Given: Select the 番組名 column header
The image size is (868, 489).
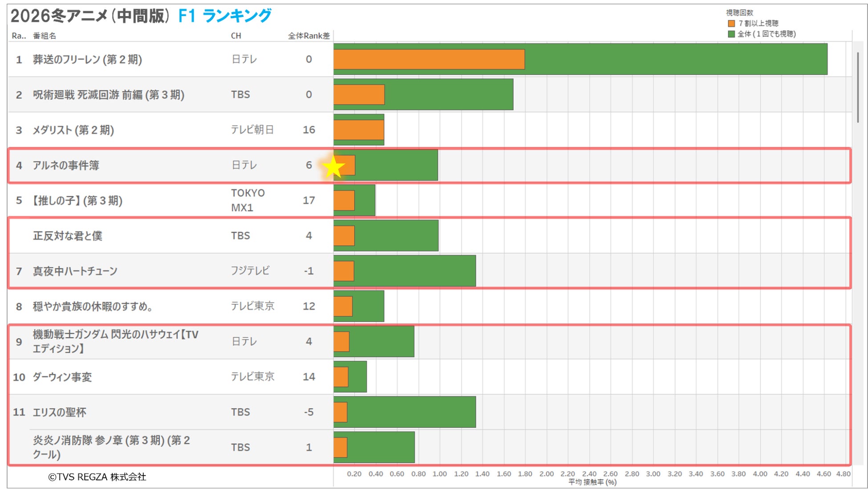Looking at the screenshot, I should pos(45,36).
